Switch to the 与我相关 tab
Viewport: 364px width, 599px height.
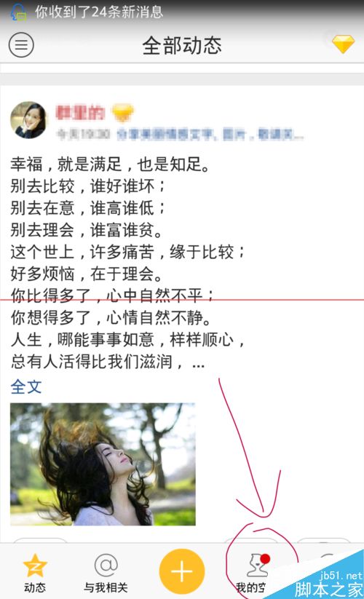(106, 572)
